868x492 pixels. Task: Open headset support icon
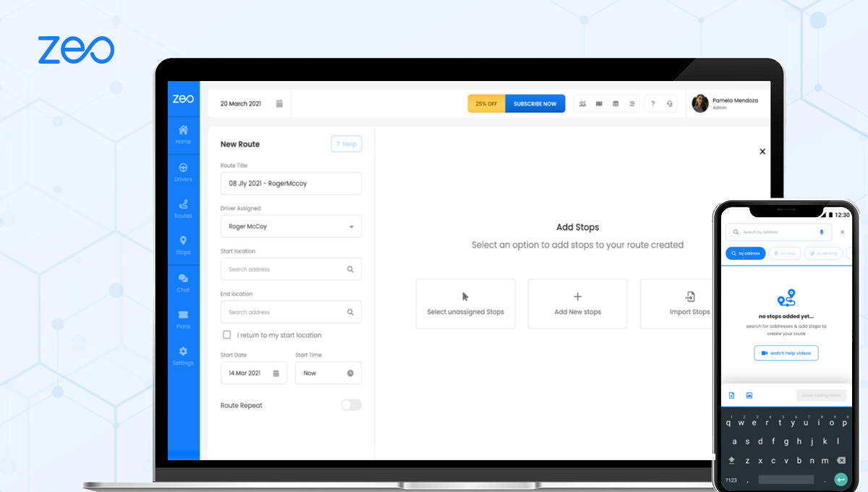click(x=670, y=103)
